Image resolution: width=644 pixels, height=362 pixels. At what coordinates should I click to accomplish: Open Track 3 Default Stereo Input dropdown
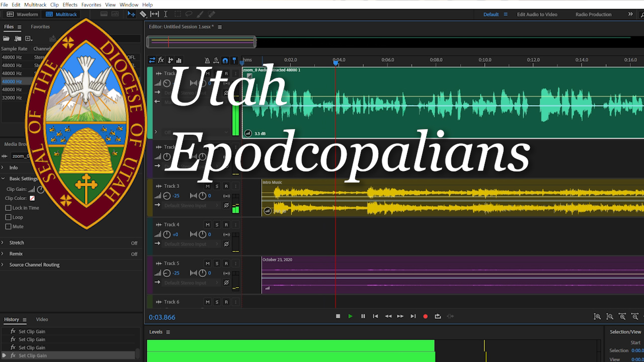click(x=191, y=205)
